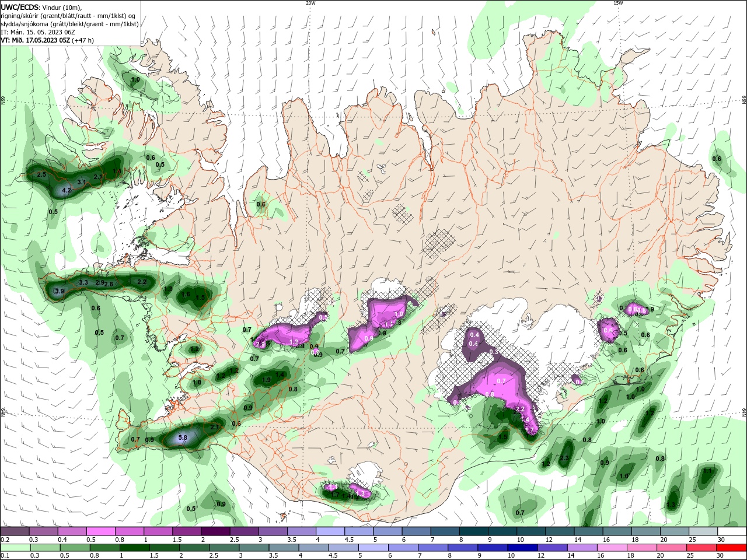Click the 30 label in the upper legend row
Image resolution: width=747 pixels, height=560 pixels.
[721, 540]
